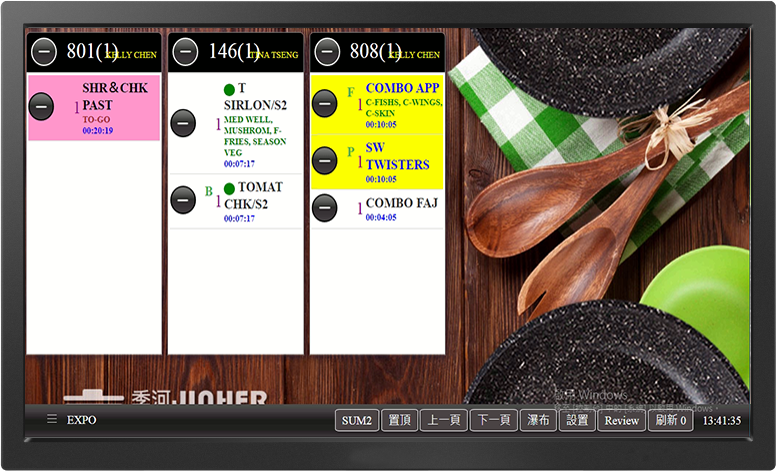
Task: Select order number 146(1)
Action: coord(234,51)
